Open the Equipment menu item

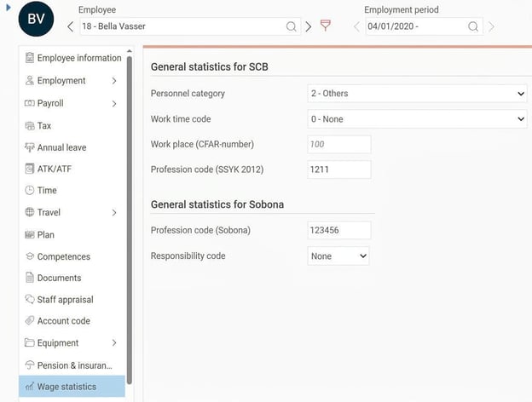(x=72, y=343)
